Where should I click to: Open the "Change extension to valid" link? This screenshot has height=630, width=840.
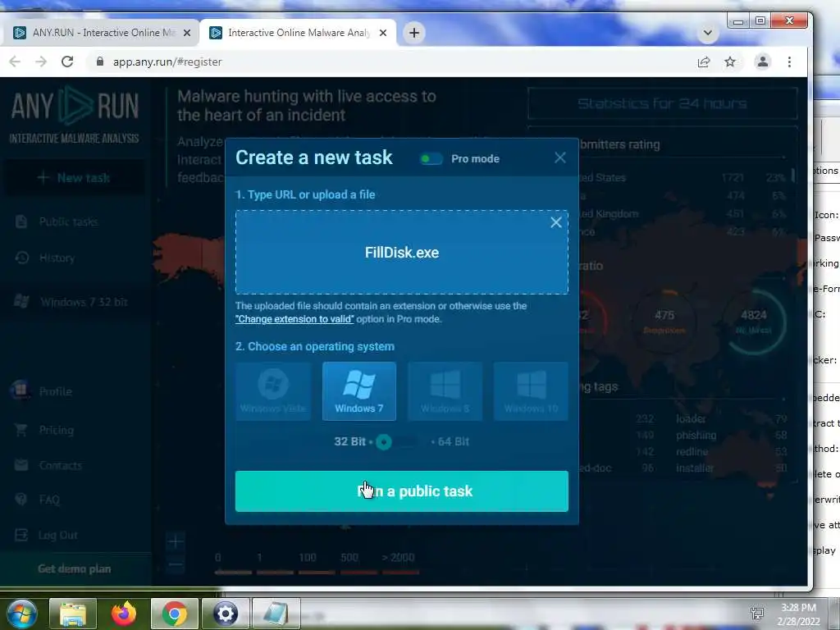pos(294,319)
